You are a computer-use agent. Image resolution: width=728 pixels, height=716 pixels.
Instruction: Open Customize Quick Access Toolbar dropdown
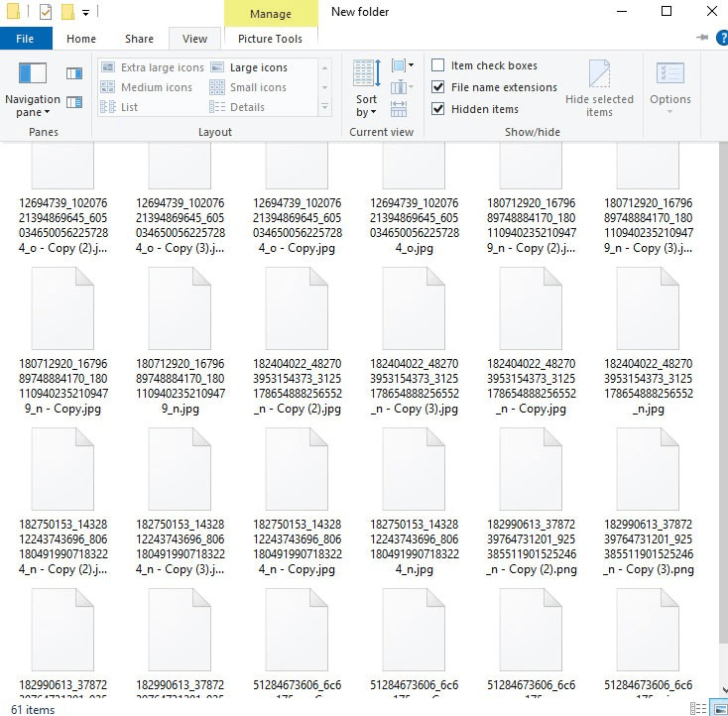point(86,13)
